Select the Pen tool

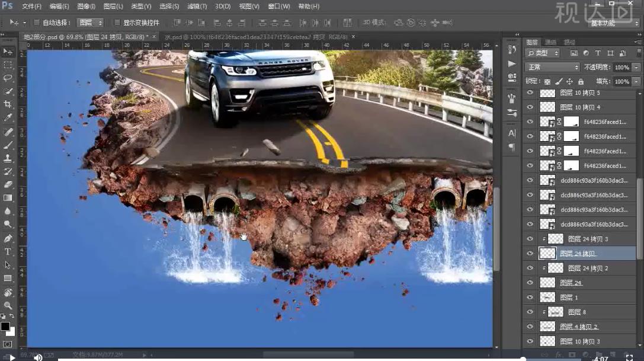click(8, 238)
